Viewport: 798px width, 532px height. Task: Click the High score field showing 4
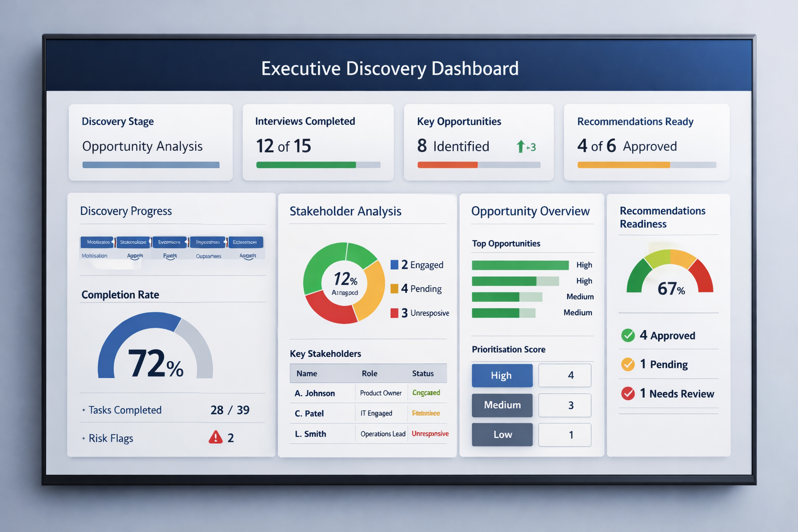click(x=565, y=375)
